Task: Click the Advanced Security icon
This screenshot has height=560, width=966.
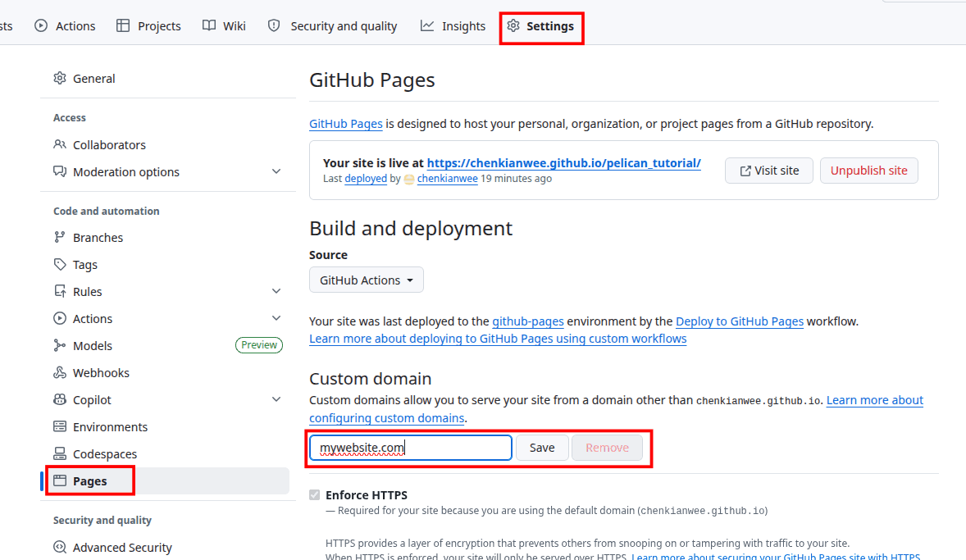Action: [x=60, y=547]
